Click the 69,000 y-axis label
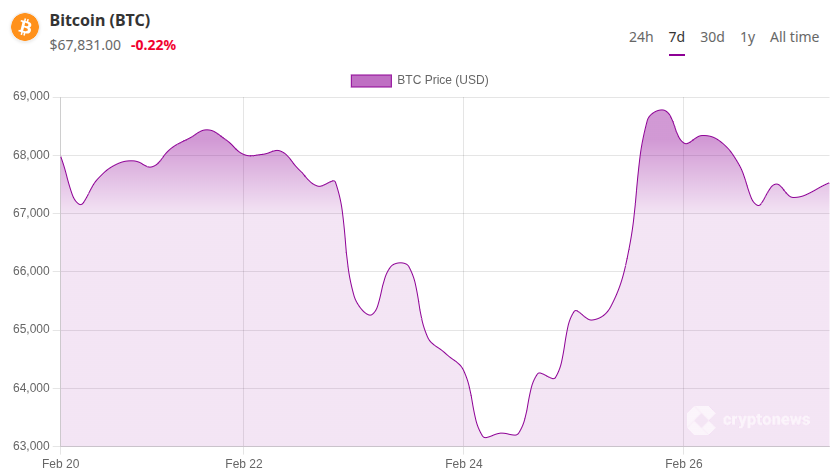Image resolution: width=834 pixels, height=474 pixels. pos(31,97)
